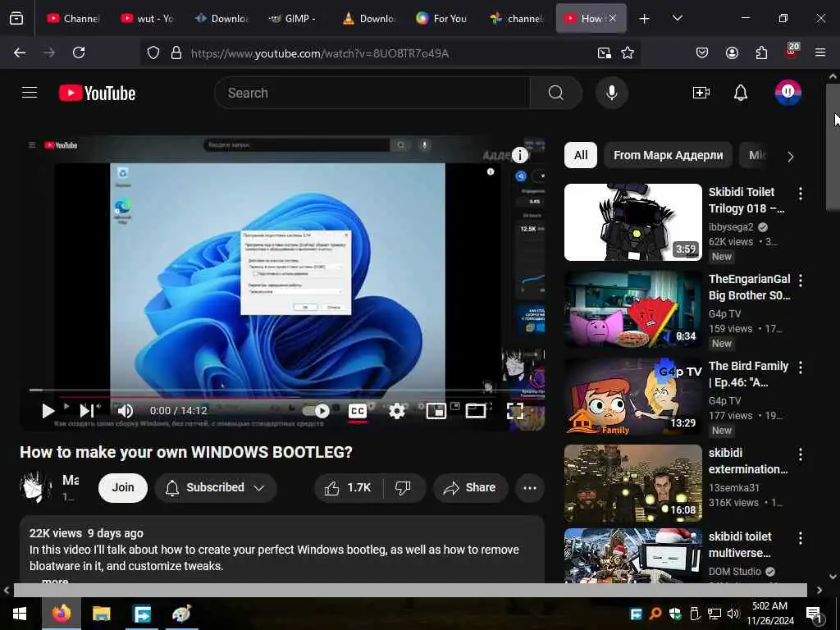Open options for TheEngarianGal Big Brother video
Image resolution: width=840 pixels, height=630 pixels.
click(801, 281)
